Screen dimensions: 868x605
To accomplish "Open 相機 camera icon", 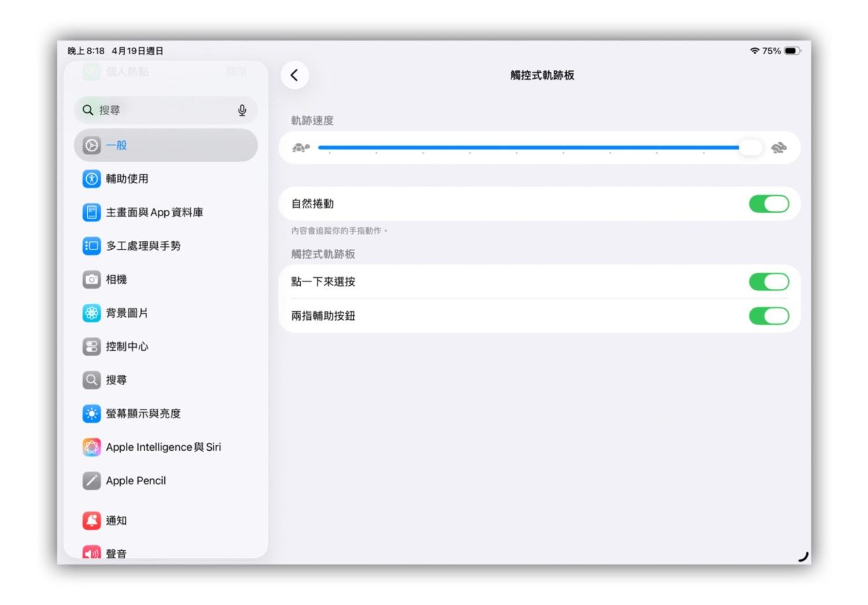I will click(91, 279).
